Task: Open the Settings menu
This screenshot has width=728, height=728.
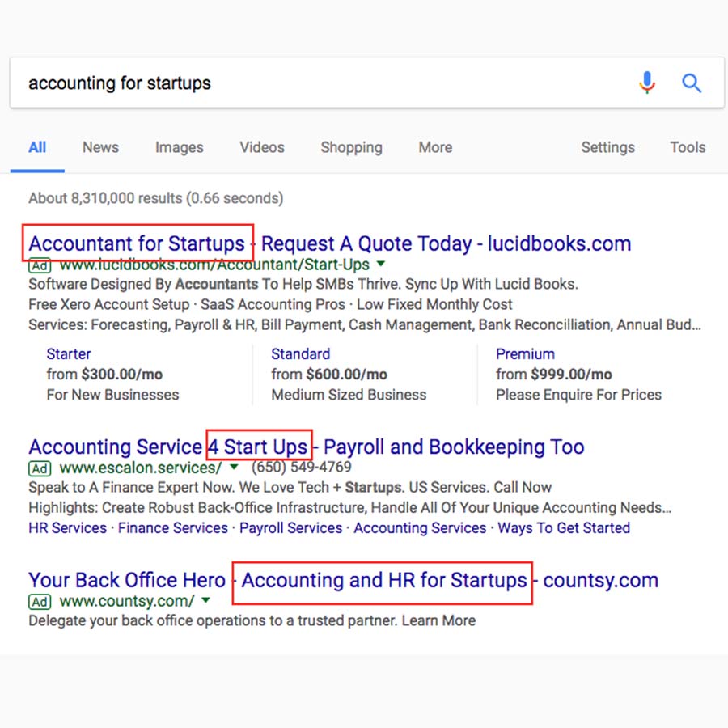Action: coord(607,147)
